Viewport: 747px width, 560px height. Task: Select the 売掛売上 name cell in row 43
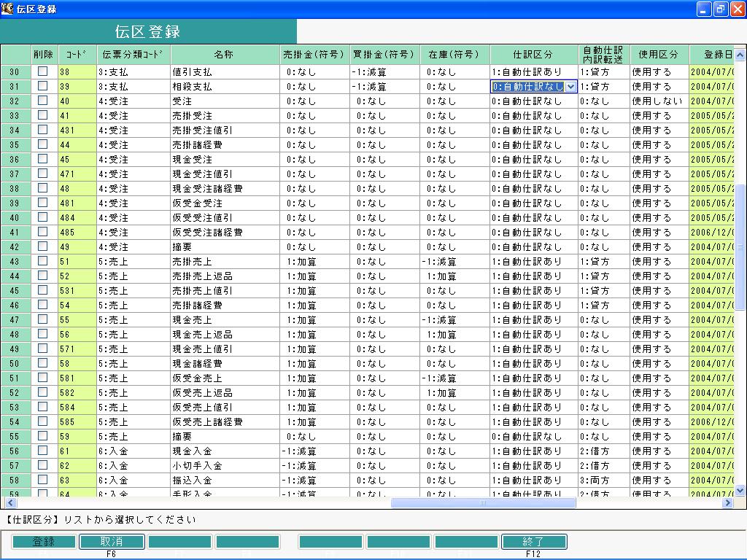pos(225,262)
